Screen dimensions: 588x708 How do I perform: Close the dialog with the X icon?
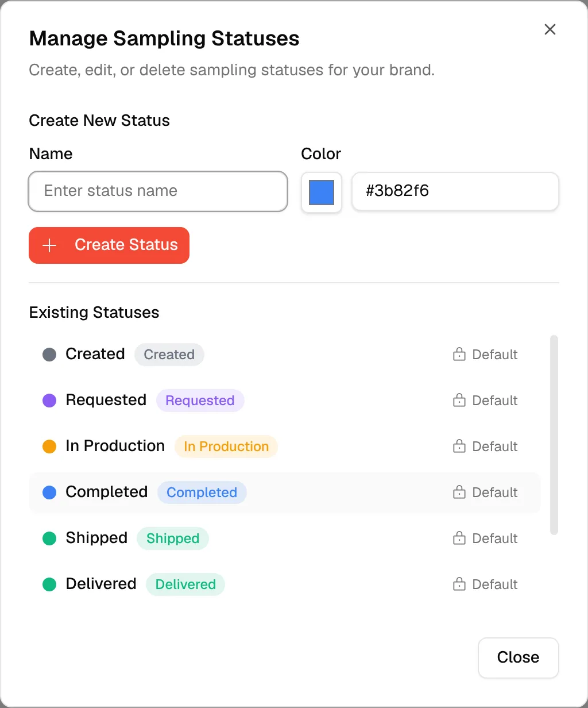550,29
